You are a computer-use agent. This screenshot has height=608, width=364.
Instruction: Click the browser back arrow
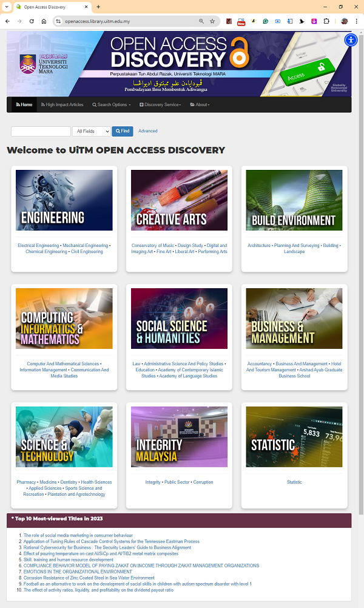point(7,21)
